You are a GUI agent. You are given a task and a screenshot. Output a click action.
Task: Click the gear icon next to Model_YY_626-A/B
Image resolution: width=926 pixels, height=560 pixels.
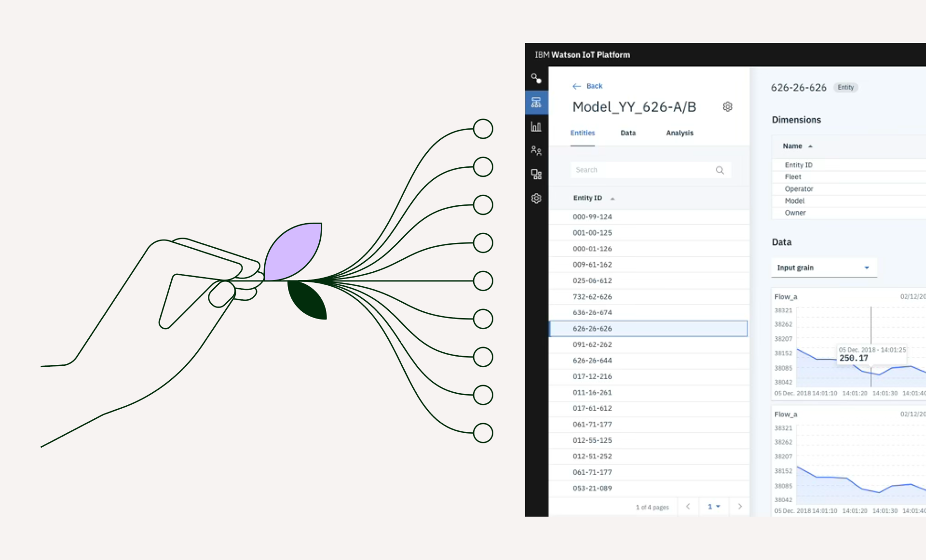[728, 107]
